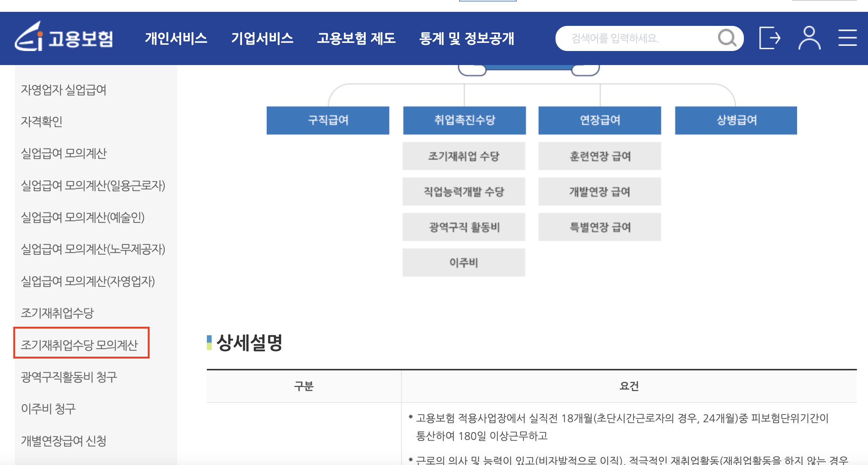Open 실업급여 모의계산(일용근로자) sidebar link

(93, 186)
